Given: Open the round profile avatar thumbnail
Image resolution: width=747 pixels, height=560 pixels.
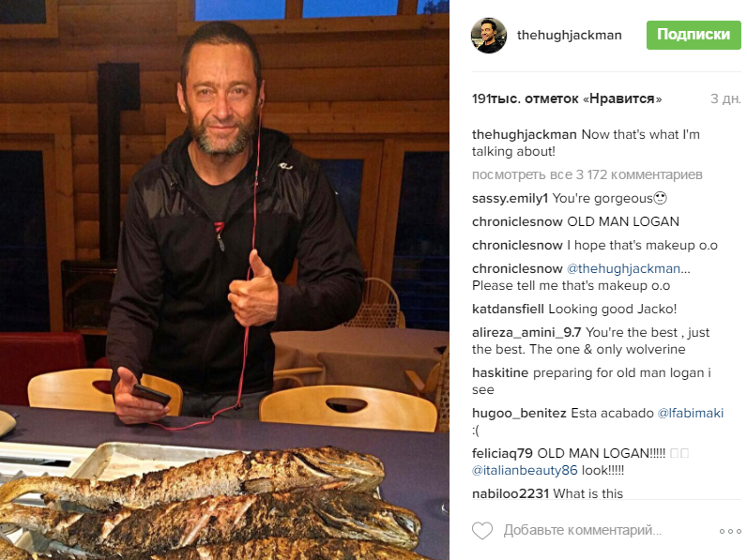Looking at the screenshot, I should pos(488,36).
